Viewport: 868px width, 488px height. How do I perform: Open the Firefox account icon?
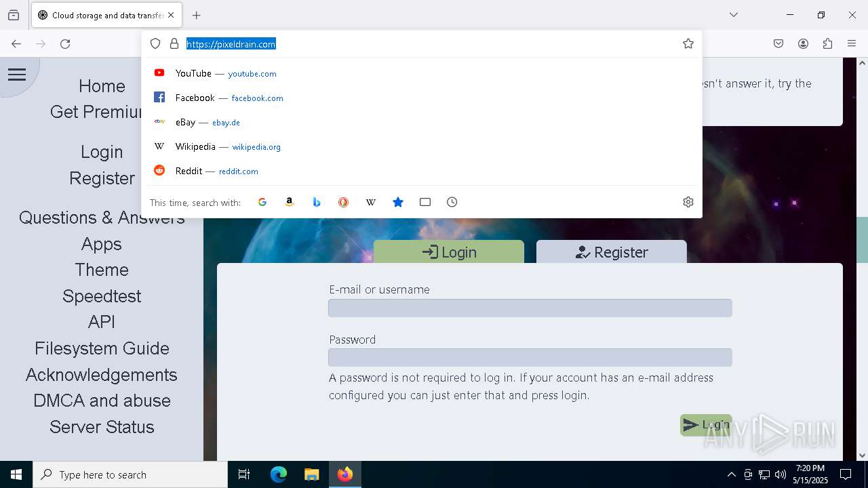803,44
